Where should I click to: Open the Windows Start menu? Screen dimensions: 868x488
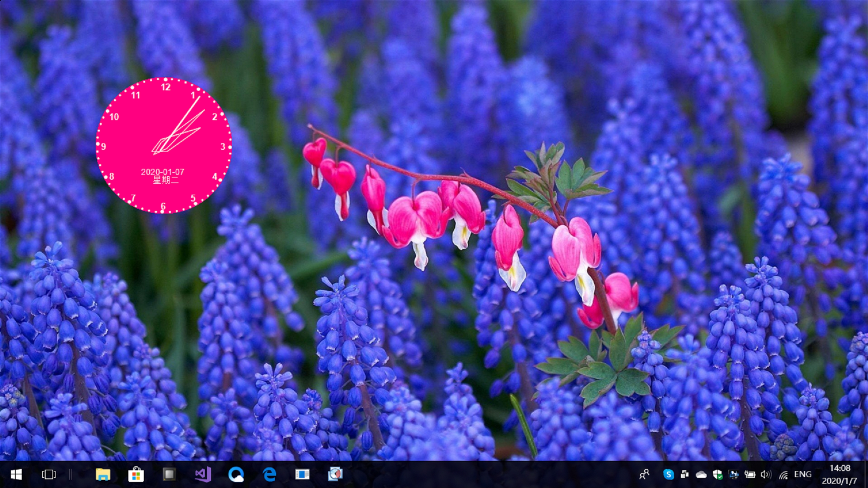[16, 474]
